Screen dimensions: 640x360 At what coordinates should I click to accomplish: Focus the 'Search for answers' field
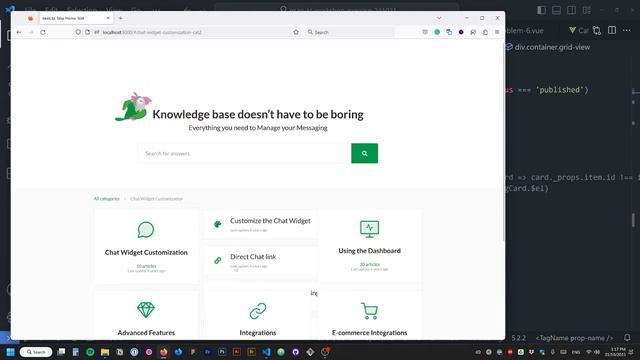tap(244, 153)
